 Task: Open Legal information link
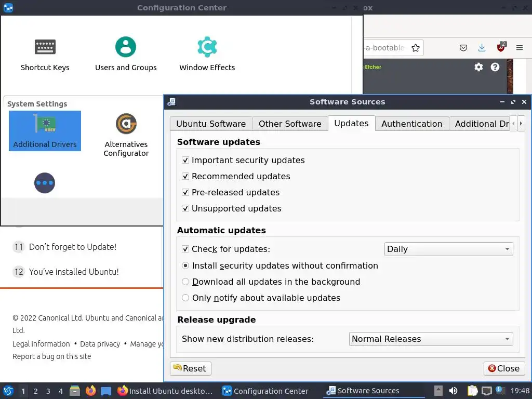pos(41,344)
